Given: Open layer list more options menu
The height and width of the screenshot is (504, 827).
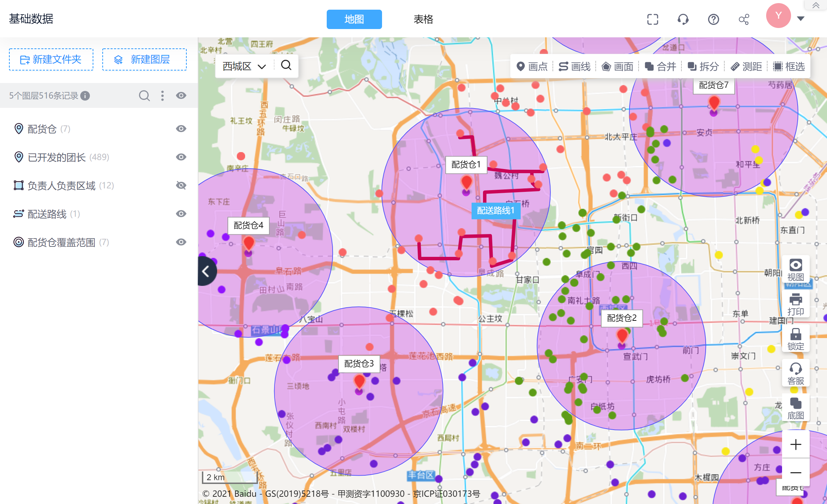Looking at the screenshot, I should (x=162, y=95).
